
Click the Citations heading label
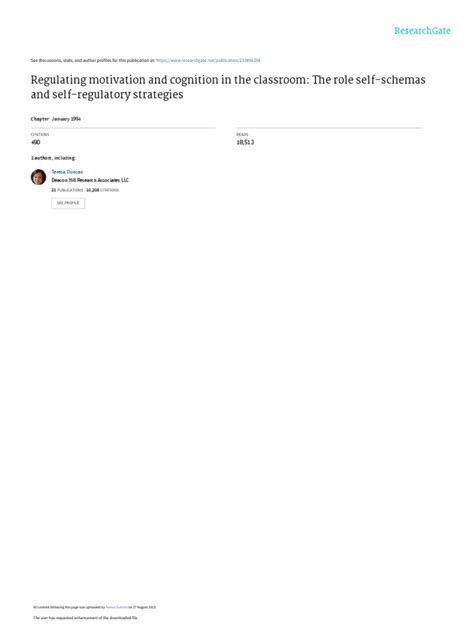pyautogui.click(x=40, y=135)
